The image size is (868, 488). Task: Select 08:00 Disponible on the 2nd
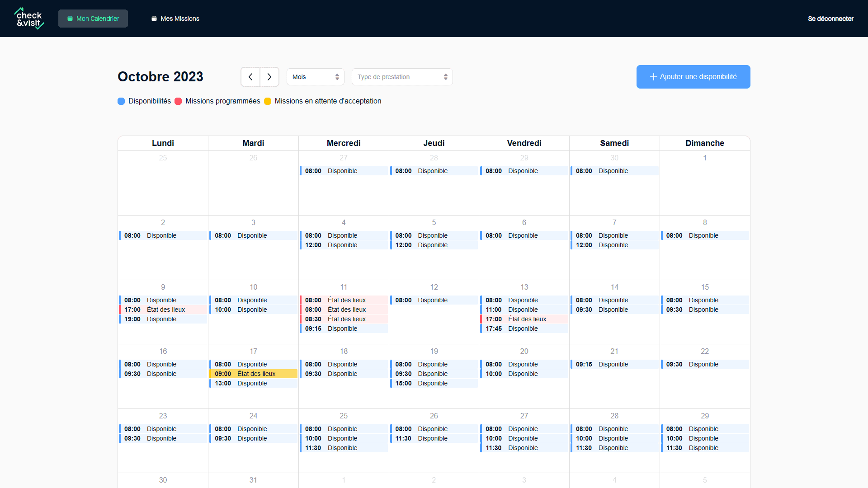pos(163,235)
